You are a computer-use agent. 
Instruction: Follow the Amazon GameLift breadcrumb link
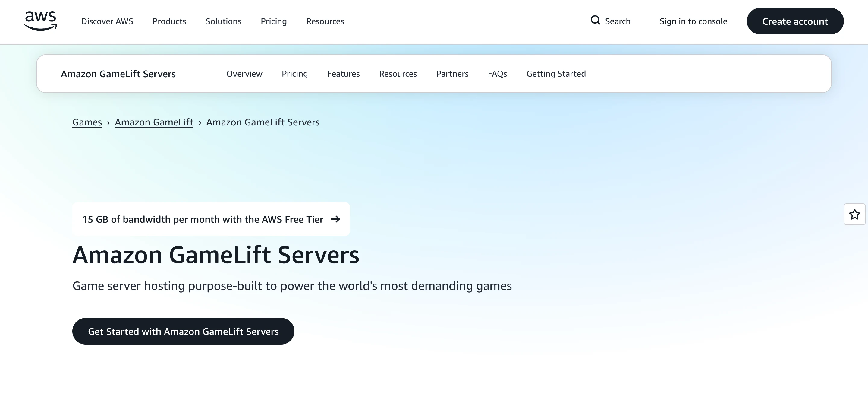pos(154,122)
